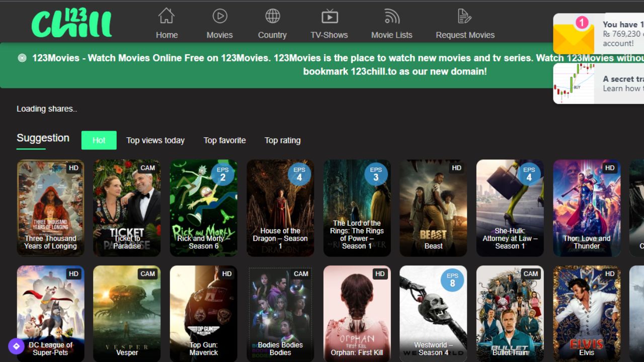The width and height of the screenshot is (644, 362).
Task: Open Request Movies menu label
Action: [x=465, y=35]
